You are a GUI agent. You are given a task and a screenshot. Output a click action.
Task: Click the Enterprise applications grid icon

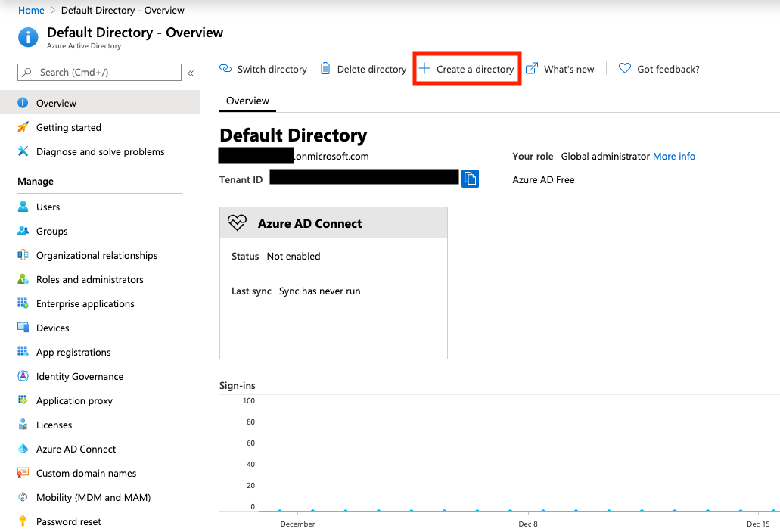[x=23, y=303]
